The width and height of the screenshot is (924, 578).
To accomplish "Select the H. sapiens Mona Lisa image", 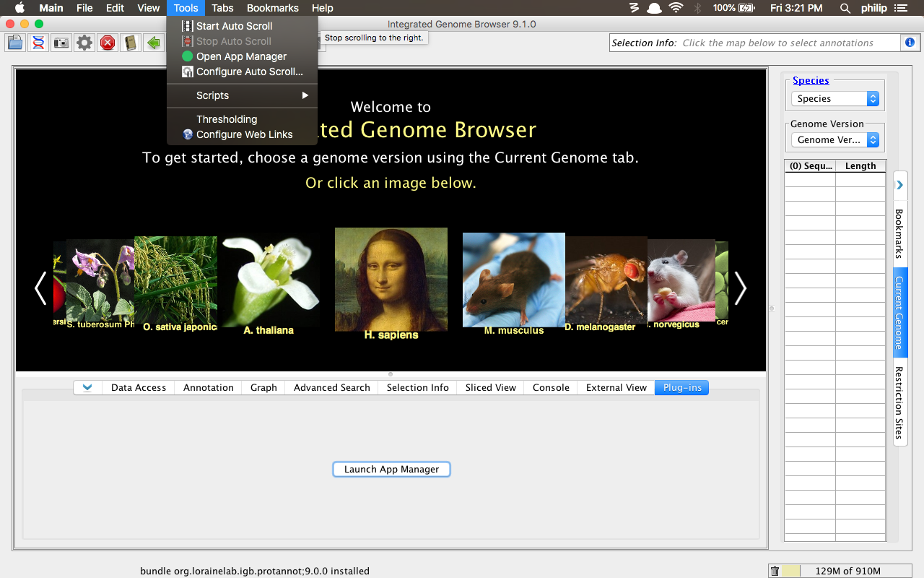I will pos(391,280).
